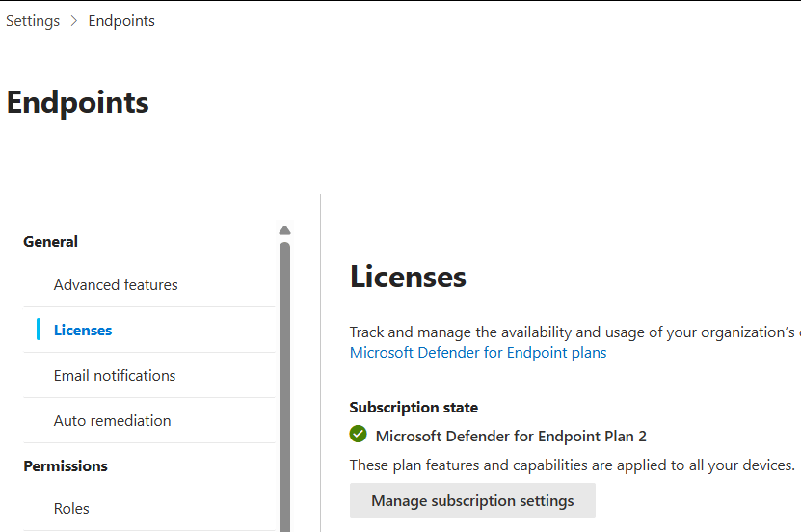Go to Email notifications settings
This screenshot has height=532, width=801.
[115, 376]
